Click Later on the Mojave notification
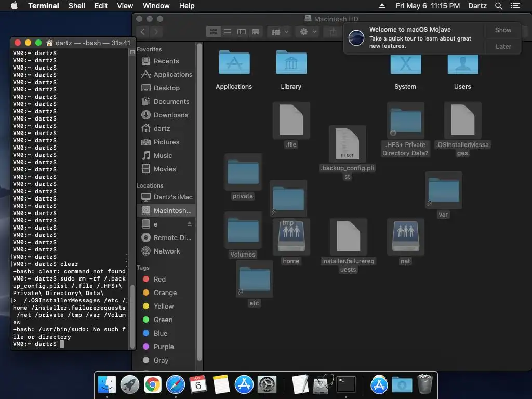 pos(503,46)
